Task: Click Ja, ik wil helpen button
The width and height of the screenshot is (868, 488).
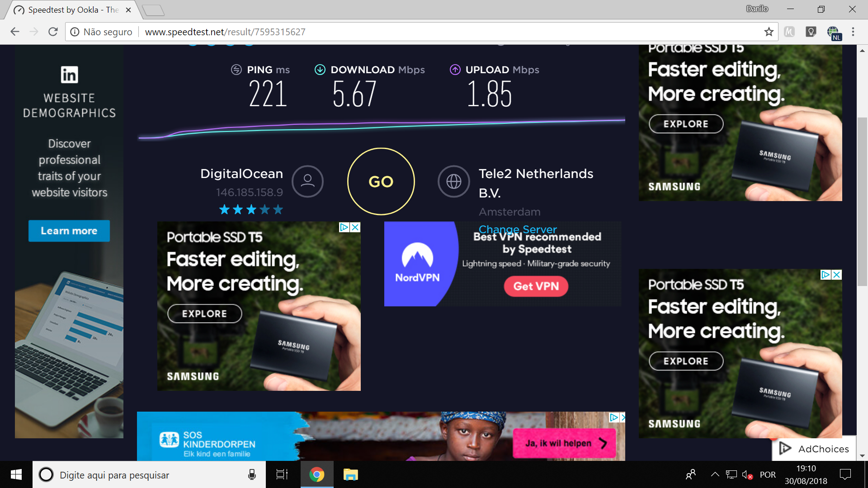Action: pos(564,443)
